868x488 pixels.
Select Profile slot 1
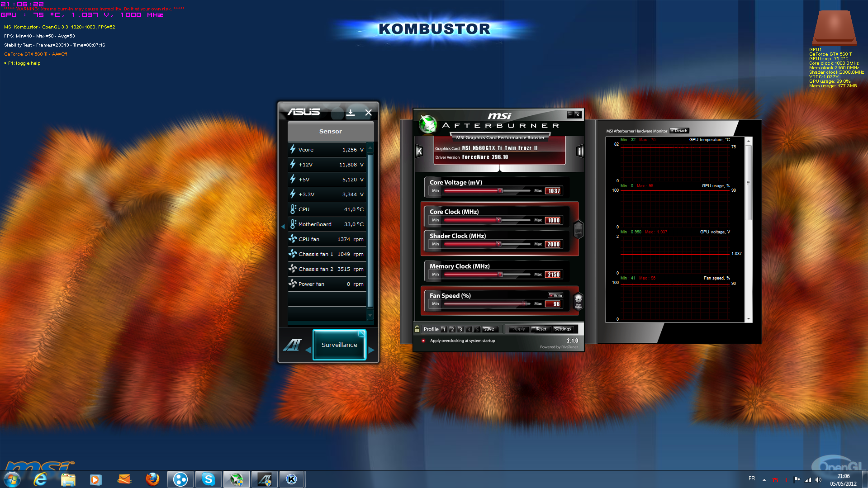tap(444, 329)
